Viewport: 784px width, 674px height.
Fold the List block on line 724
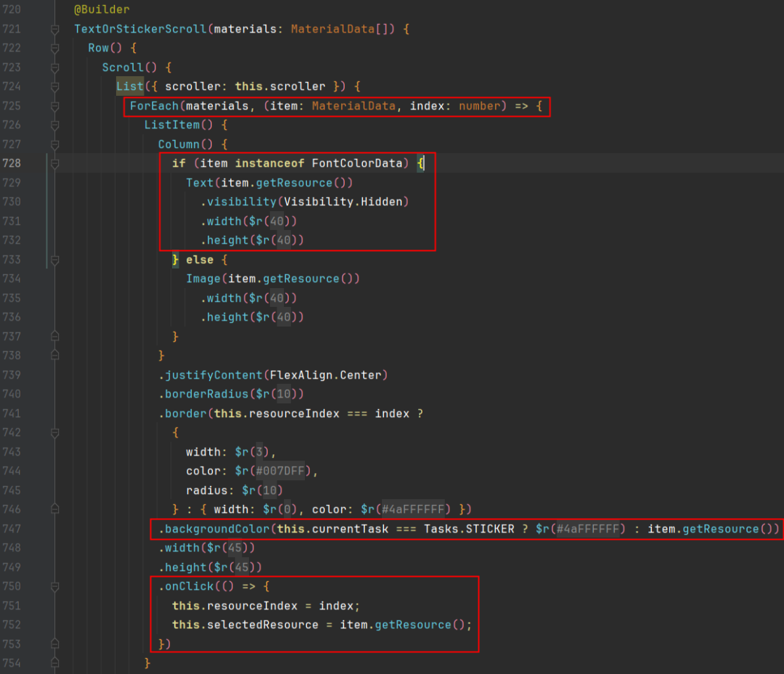pyautogui.click(x=55, y=87)
